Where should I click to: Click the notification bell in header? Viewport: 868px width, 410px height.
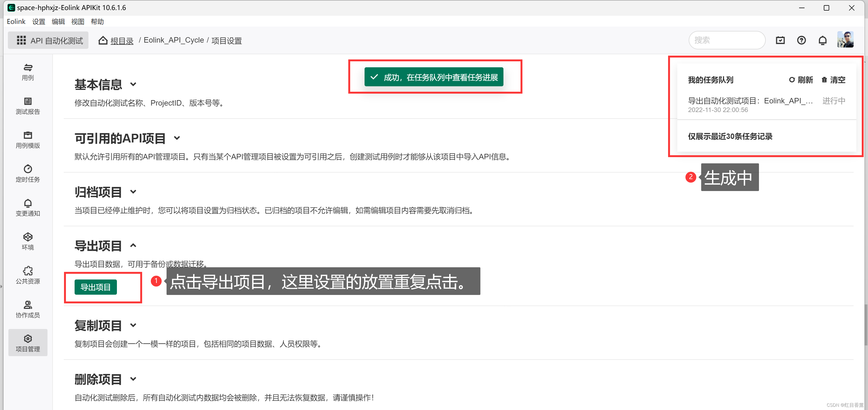[x=822, y=40]
